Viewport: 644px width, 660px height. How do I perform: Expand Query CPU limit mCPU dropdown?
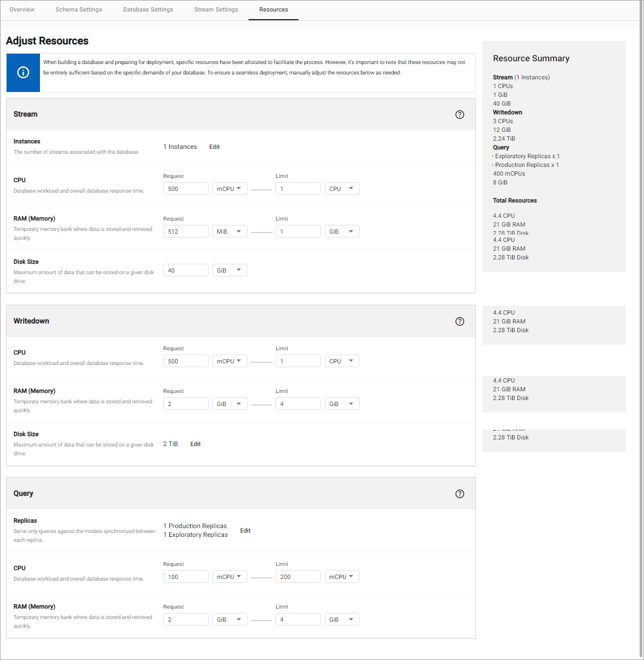tap(342, 577)
